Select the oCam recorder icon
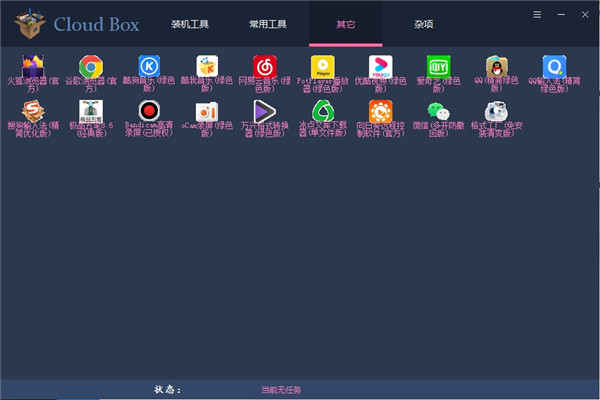Image resolution: width=600 pixels, height=400 pixels. pyautogui.click(x=207, y=111)
